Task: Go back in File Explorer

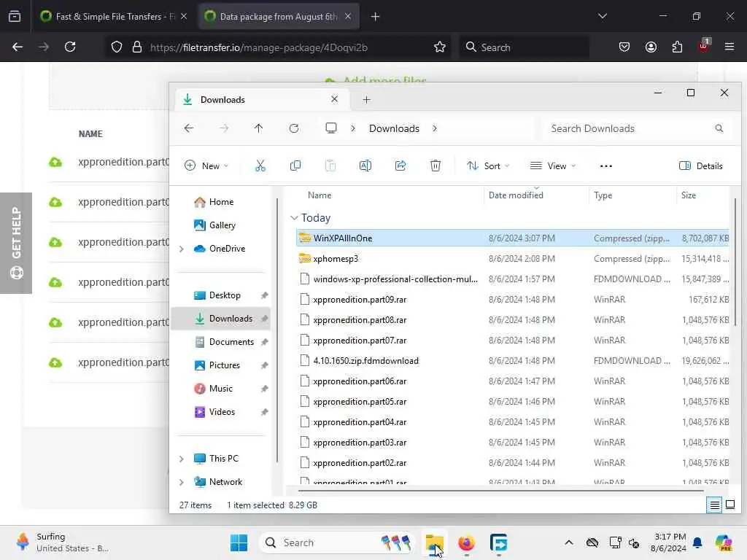Action: (x=189, y=128)
